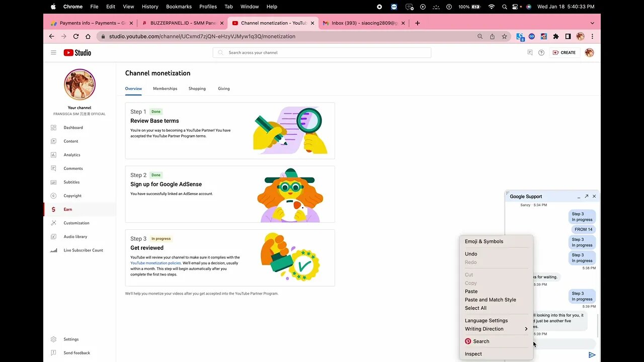The height and width of the screenshot is (362, 644).
Task: Open the Dashboard sidebar icon
Action: (x=53, y=128)
